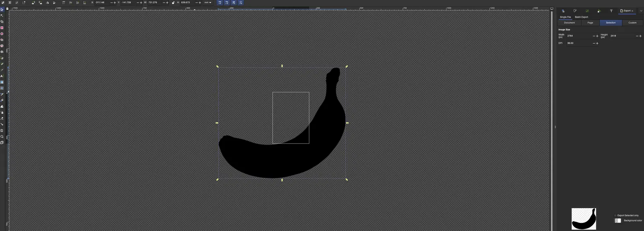This screenshot has width=644, height=231.
Task: Toggle scale rounded corners option
Action: [227, 2]
